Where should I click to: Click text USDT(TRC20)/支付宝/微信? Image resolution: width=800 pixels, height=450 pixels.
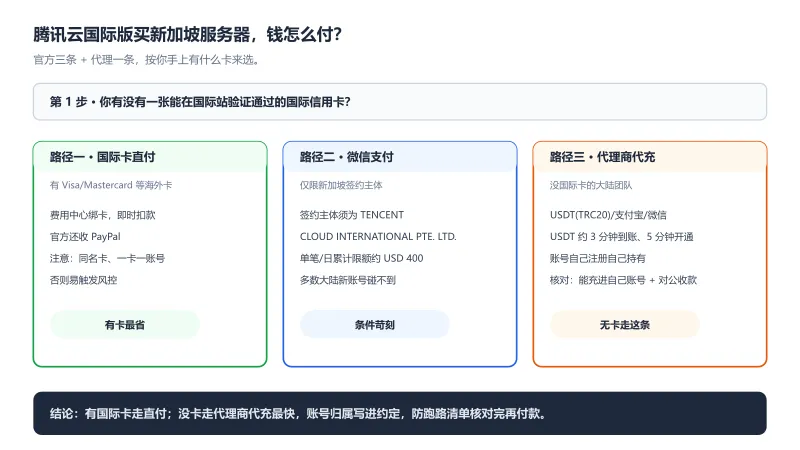(608, 215)
